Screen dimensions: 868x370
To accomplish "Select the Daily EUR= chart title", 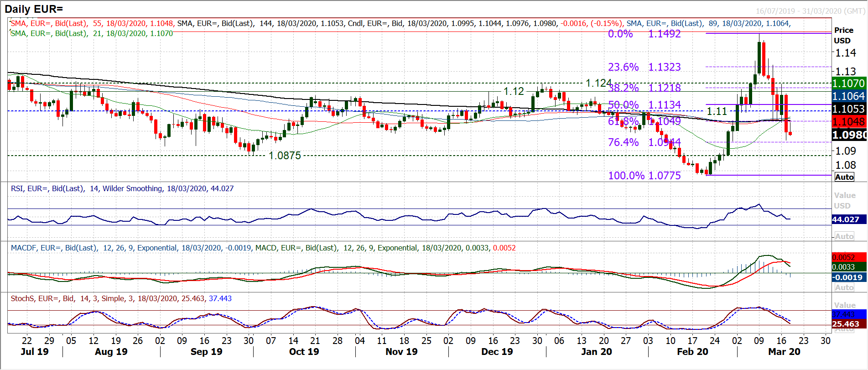I will pos(34,9).
